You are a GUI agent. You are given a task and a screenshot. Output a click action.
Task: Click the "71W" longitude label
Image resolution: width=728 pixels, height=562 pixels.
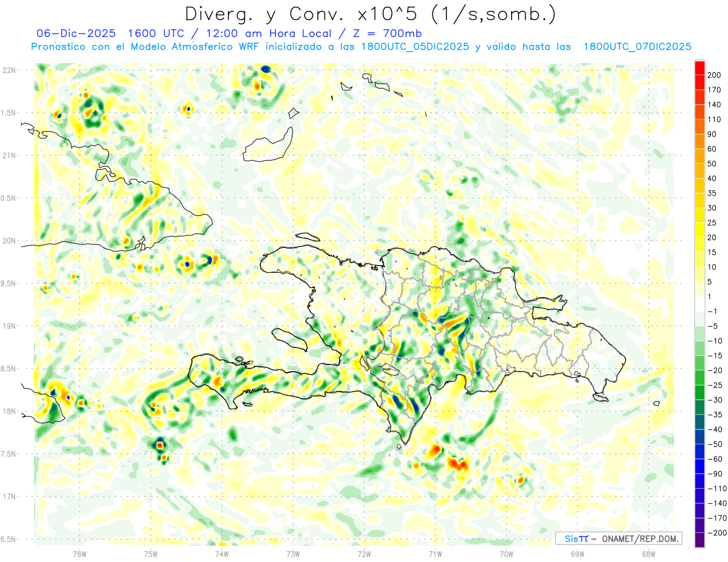tap(435, 553)
